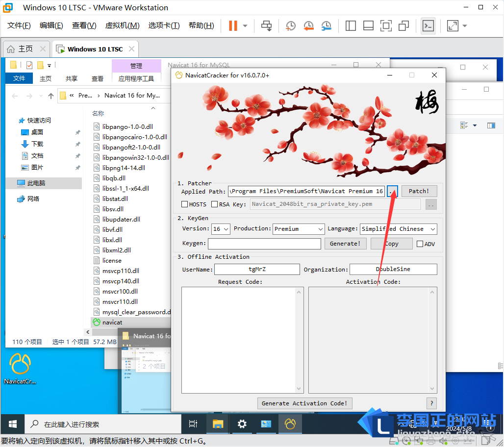Open the Language dropdown showing Simplified Chinese
The height and width of the screenshot is (447, 504).
click(398, 229)
